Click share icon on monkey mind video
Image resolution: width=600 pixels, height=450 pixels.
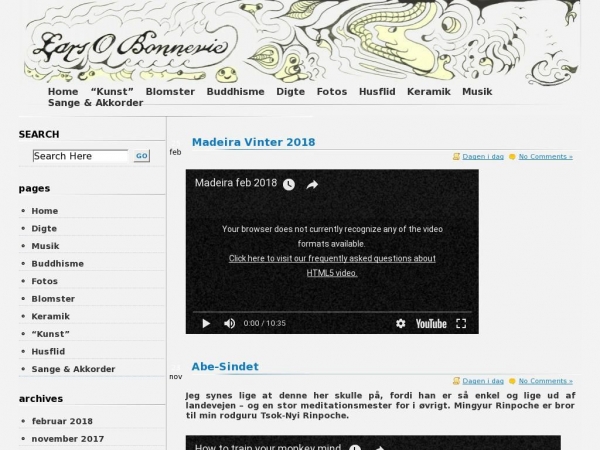click(378, 448)
